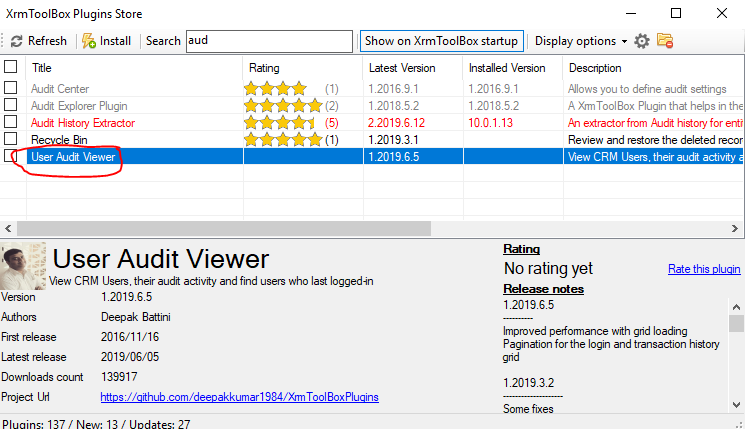Close the Plugins Store window
This screenshot has height=429, width=745.
coord(722,13)
